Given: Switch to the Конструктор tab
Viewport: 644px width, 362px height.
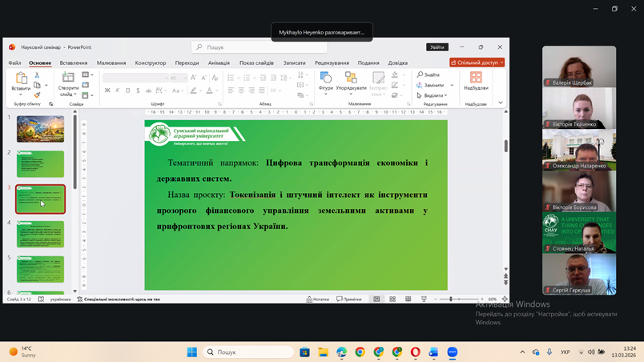Looking at the screenshot, I should point(150,62).
